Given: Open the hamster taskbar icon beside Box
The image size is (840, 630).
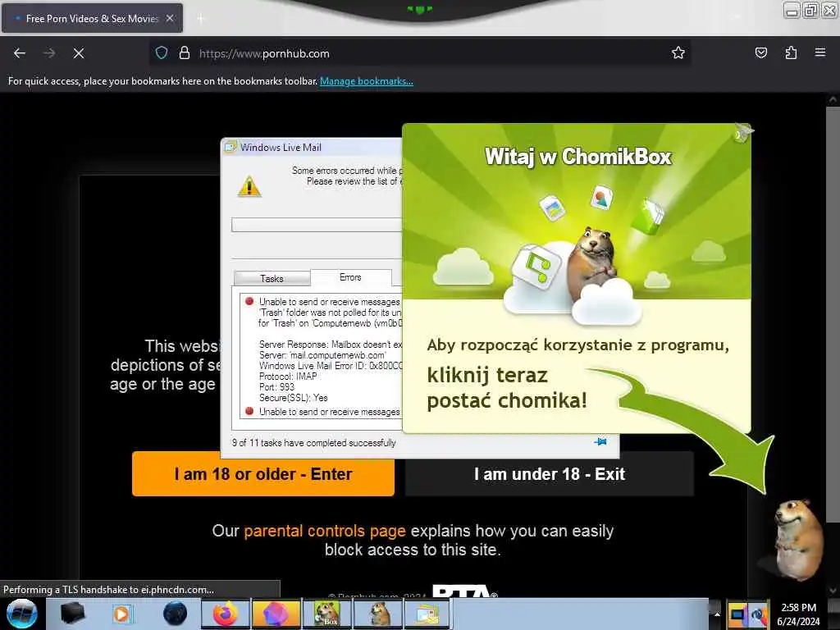Looking at the screenshot, I should 377,614.
